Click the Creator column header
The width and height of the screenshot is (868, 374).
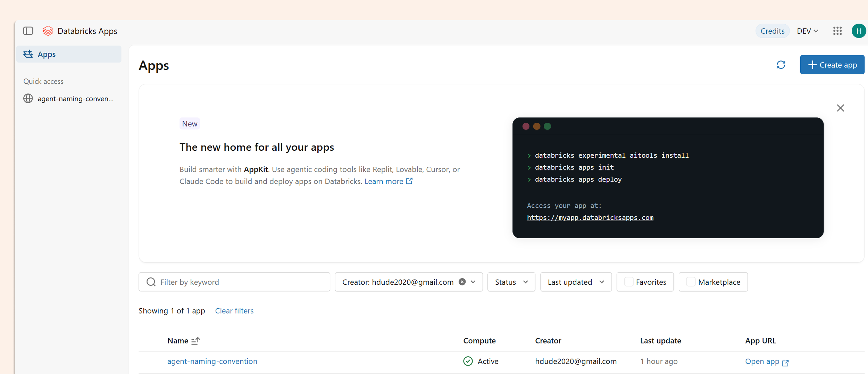coord(548,341)
